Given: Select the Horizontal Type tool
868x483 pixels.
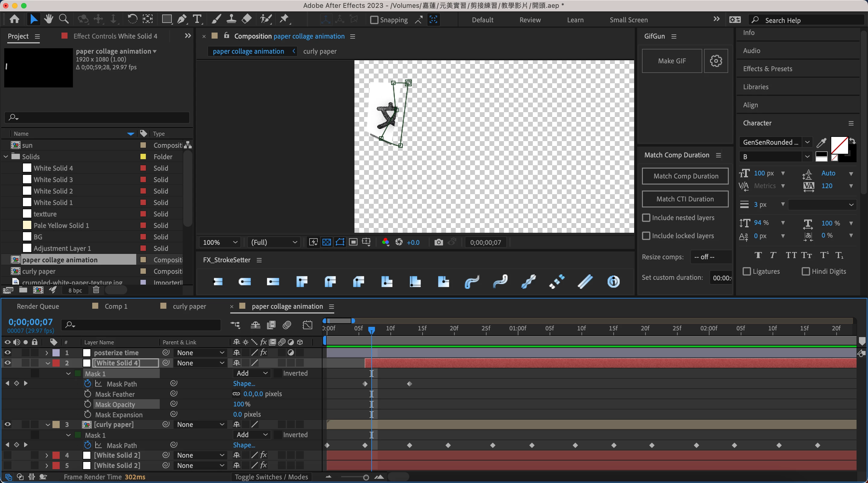Looking at the screenshot, I should 197,19.
